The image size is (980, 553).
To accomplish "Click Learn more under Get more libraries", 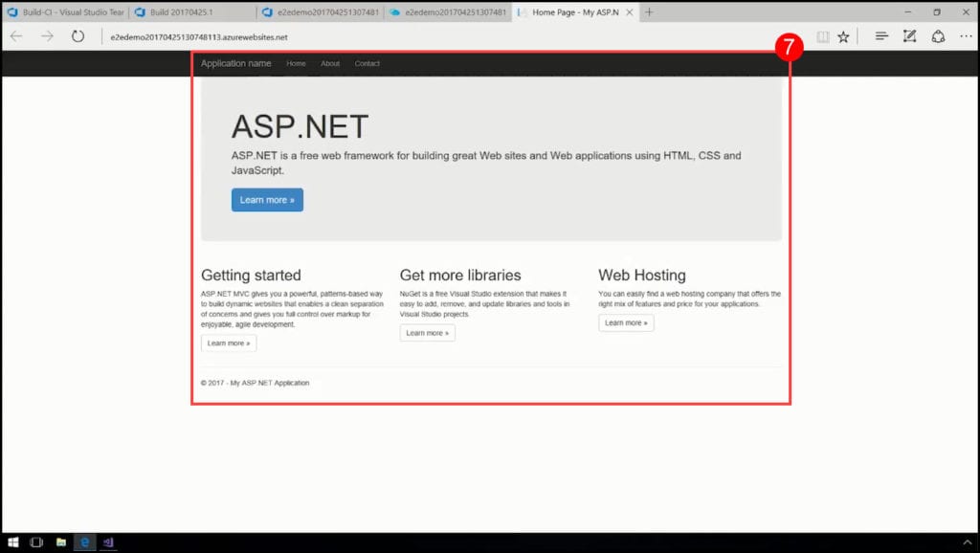I will pyautogui.click(x=428, y=333).
